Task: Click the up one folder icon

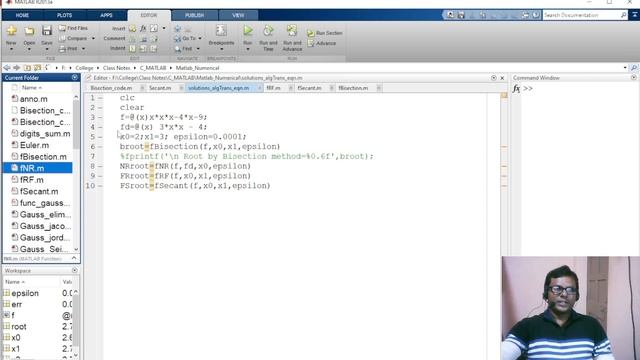Action: [27, 68]
